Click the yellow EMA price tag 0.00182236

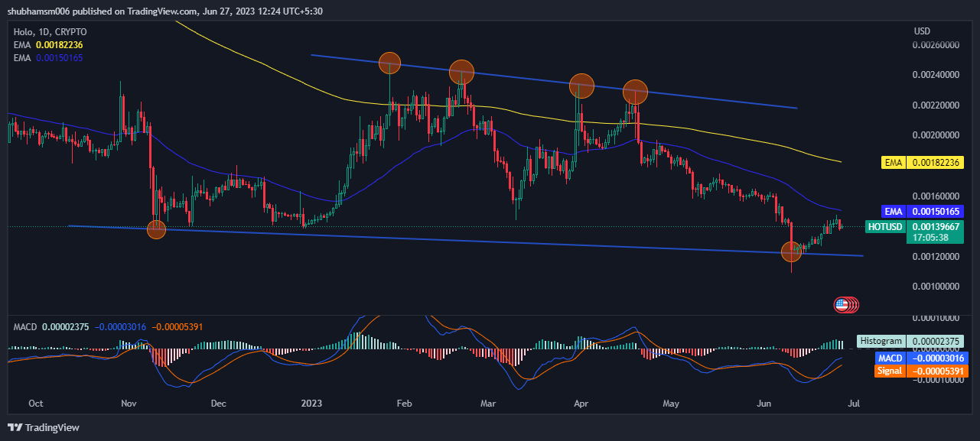[x=923, y=163]
